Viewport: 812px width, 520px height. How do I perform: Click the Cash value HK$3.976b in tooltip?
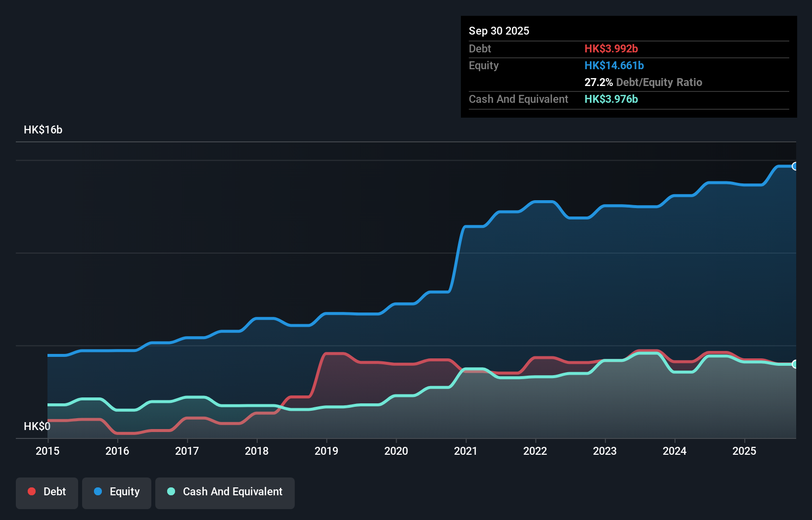[x=611, y=99]
